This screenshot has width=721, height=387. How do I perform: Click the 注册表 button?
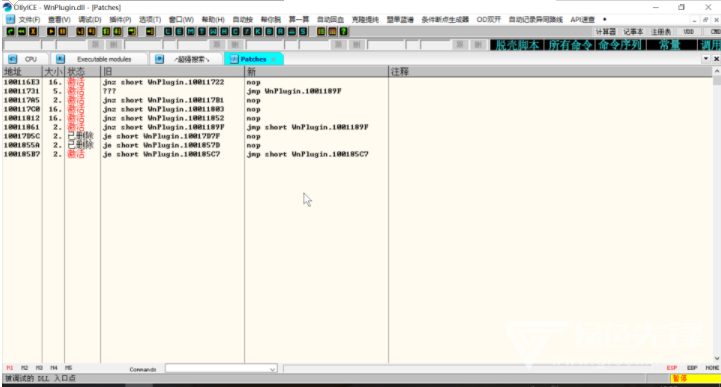tap(661, 32)
